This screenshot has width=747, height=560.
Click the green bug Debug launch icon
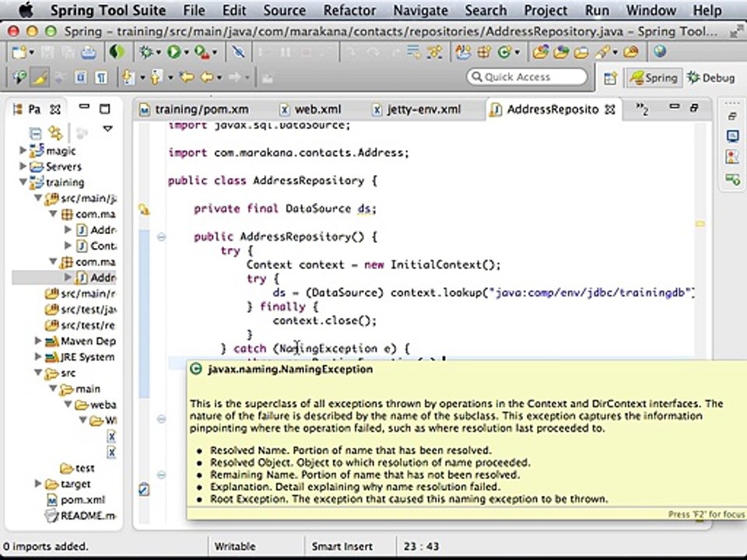[146, 52]
